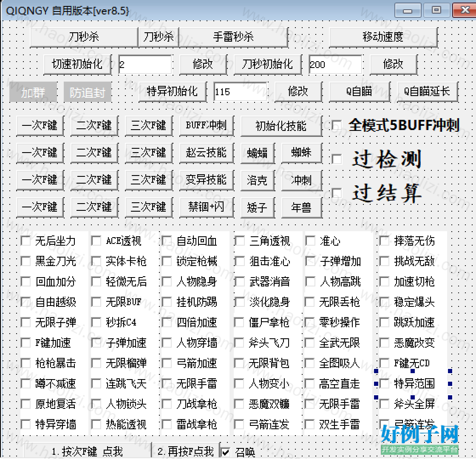Toggle 摔落无伤 checkbox
The height and width of the screenshot is (459, 476).
(x=384, y=241)
